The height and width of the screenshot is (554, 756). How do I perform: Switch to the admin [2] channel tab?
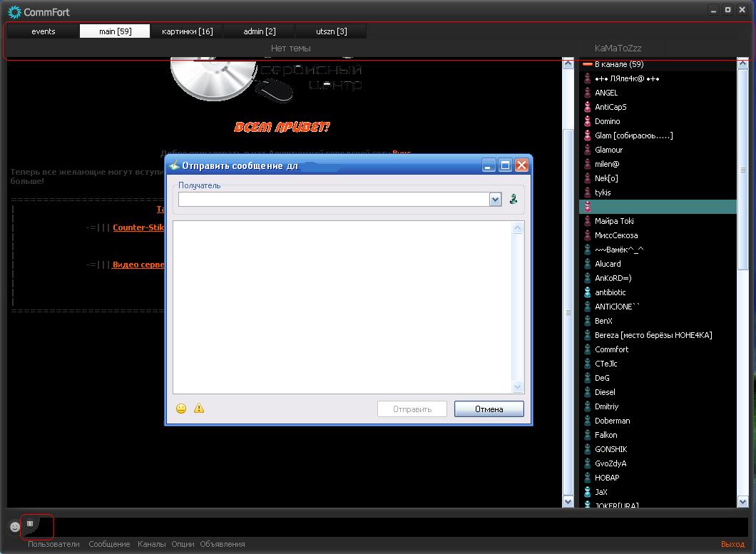(260, 31)
